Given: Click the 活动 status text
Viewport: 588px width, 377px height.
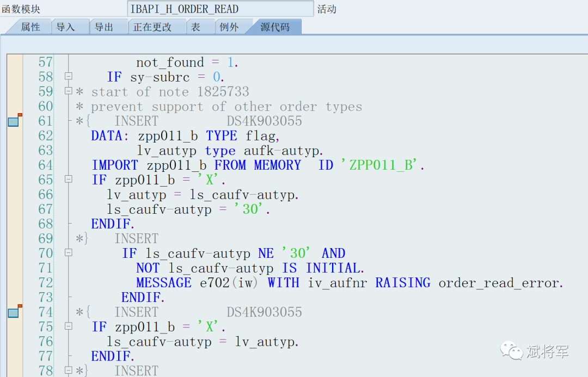Looking at the screenshot, I should 327,9.
